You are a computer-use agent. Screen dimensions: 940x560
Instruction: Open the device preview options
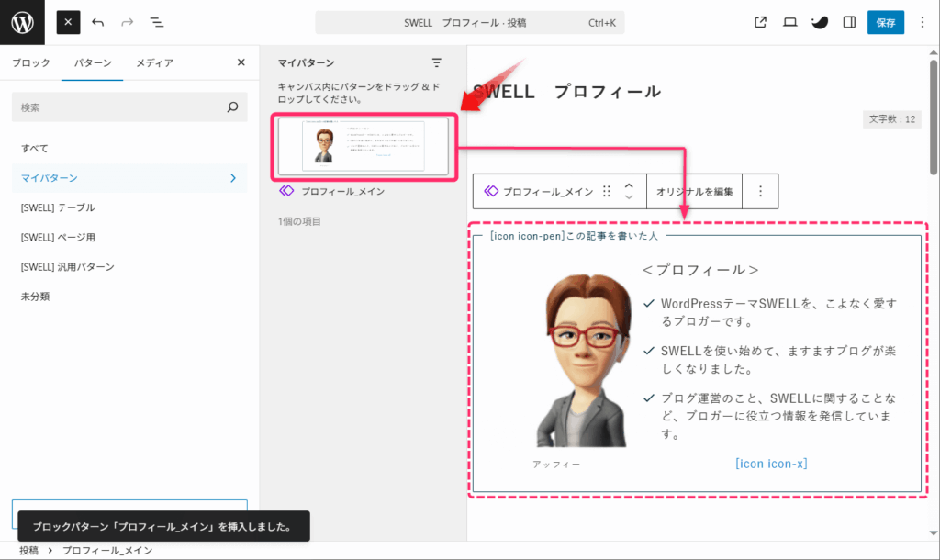[x=790, y=22]
